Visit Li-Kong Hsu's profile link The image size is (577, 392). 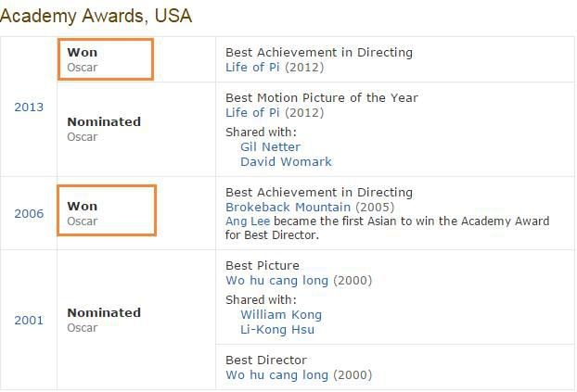click(x=277, y=330)
